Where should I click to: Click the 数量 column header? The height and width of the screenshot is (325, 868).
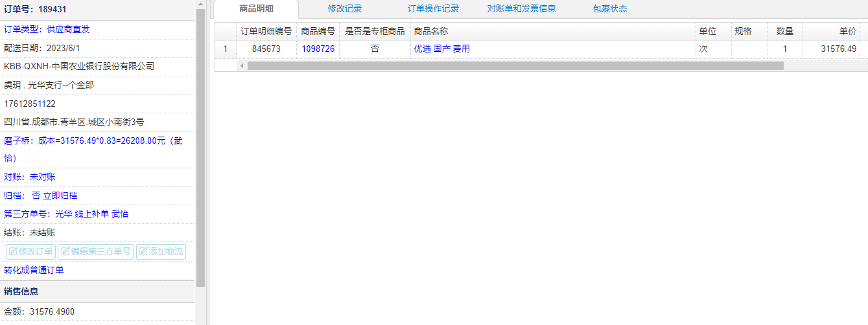coord(784,31)
